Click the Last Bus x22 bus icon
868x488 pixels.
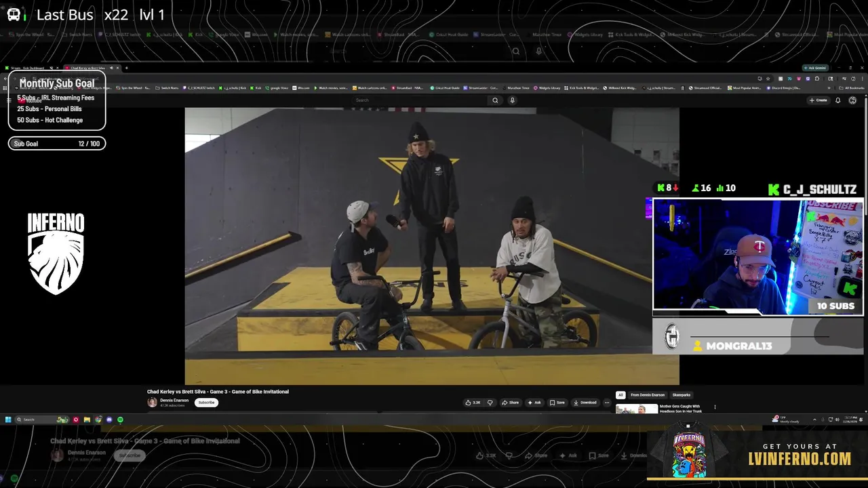(x=14, y=14)
